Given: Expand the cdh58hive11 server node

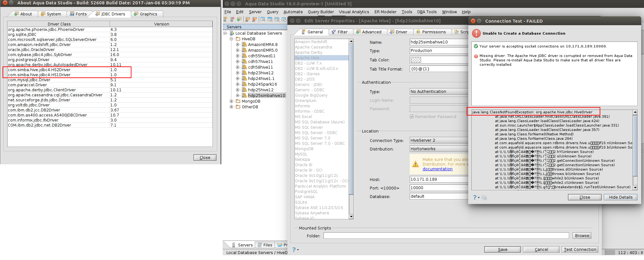Looking at the screenshot, I should (x=238, y=67).
